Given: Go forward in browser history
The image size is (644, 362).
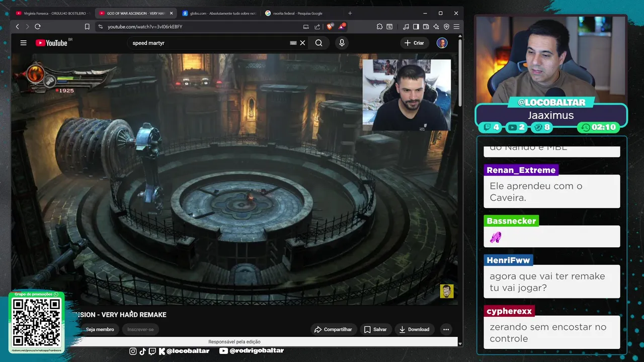Looking at the screenshot, I should [27, 27].
